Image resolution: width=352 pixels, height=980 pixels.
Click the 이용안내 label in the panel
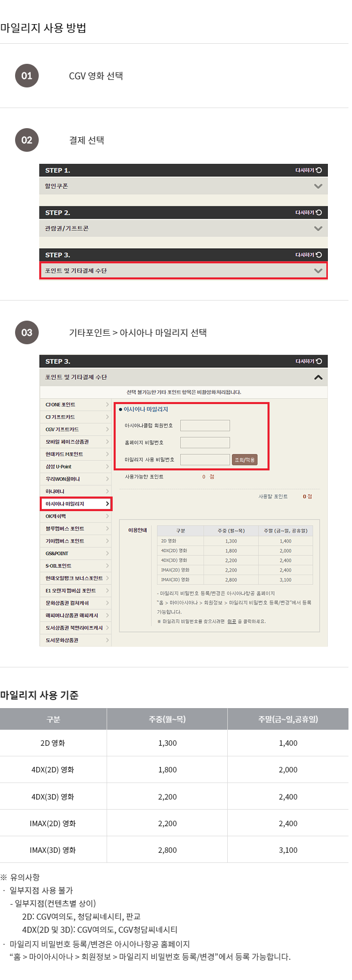(x=137, y=530)
